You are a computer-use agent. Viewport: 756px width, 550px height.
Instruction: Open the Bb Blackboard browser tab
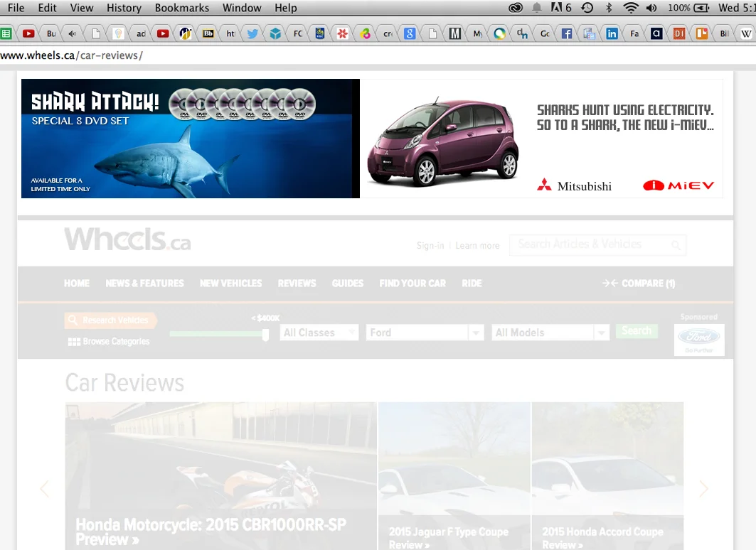point(208,33)
